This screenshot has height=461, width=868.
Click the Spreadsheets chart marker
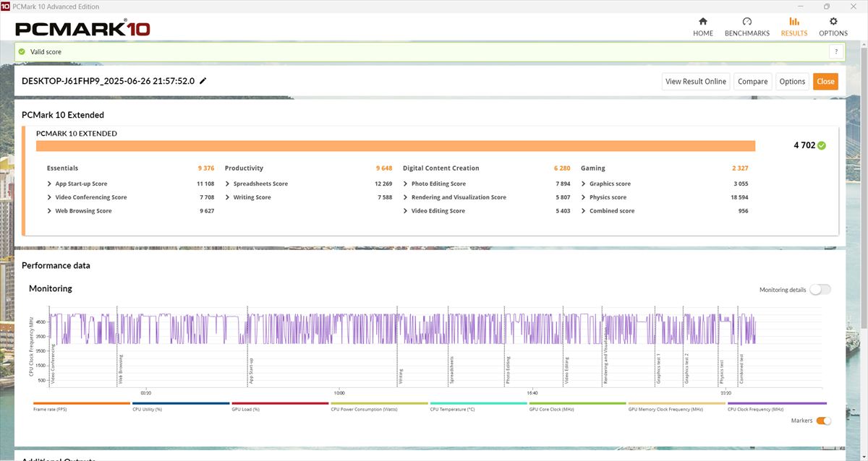click(451, 369)
